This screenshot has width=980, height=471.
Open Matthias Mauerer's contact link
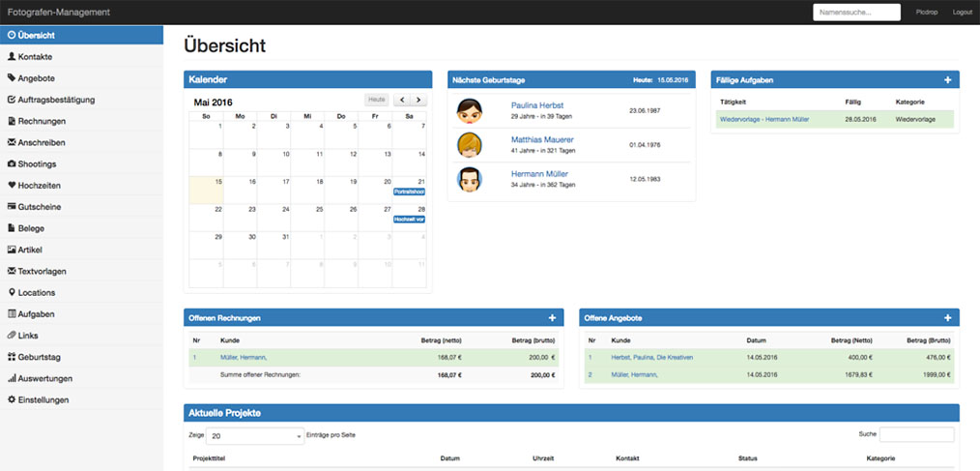click(x=541, y=140)
